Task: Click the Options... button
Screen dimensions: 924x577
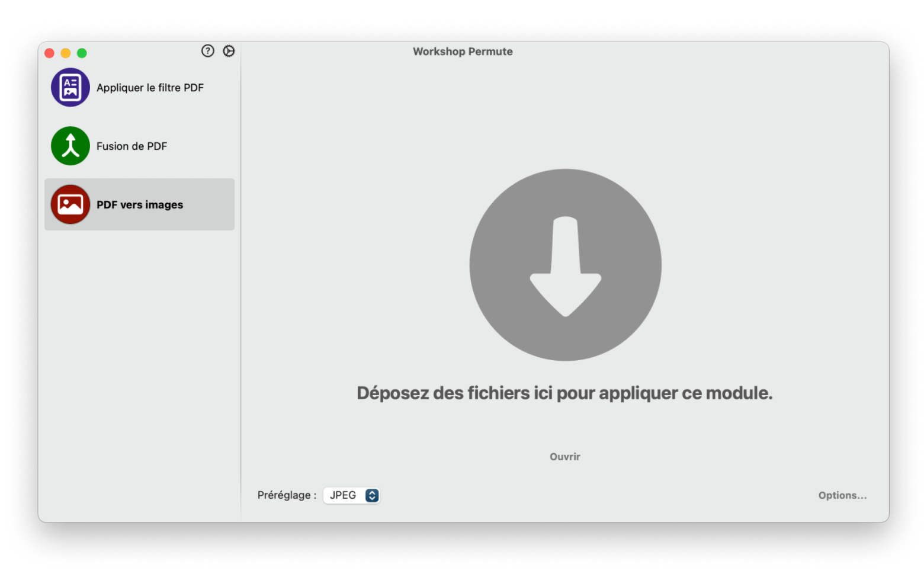Action: 842,495
